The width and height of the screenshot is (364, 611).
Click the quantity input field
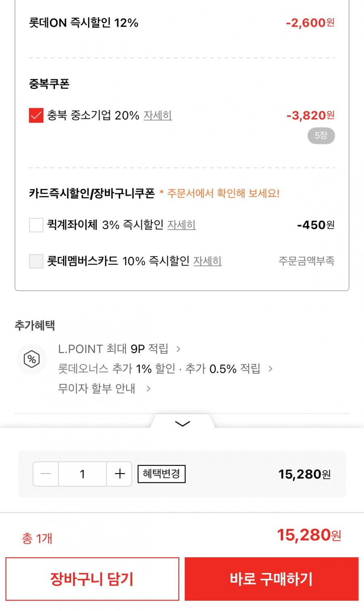click(x=83, y=474)
